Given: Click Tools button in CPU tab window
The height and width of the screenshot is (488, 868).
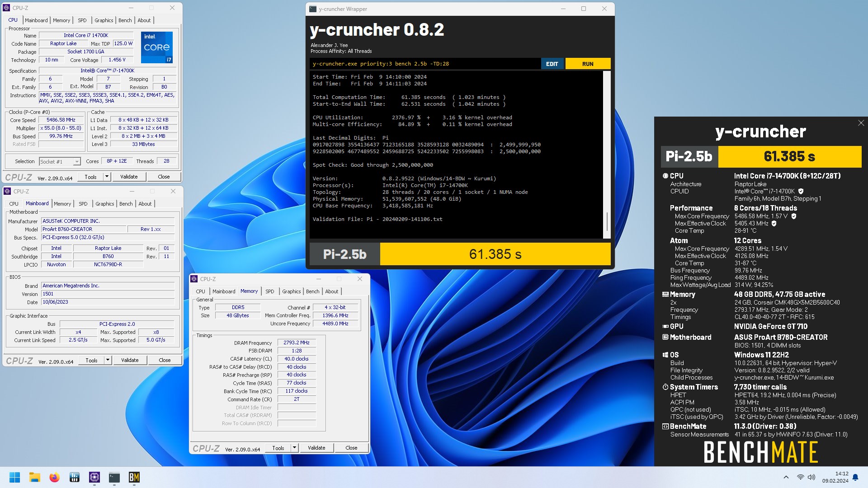Looking at the screenshot, I should click(x=91, y=177).
